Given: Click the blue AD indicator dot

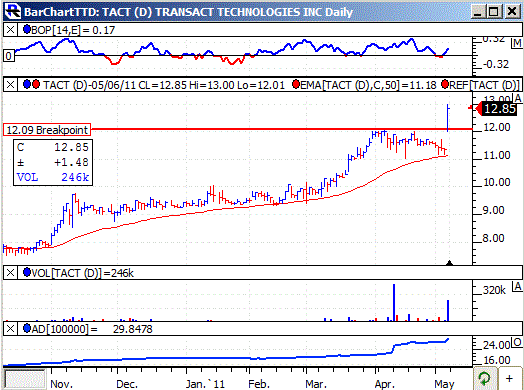Looking at the screenshot, I should point(27,329).
